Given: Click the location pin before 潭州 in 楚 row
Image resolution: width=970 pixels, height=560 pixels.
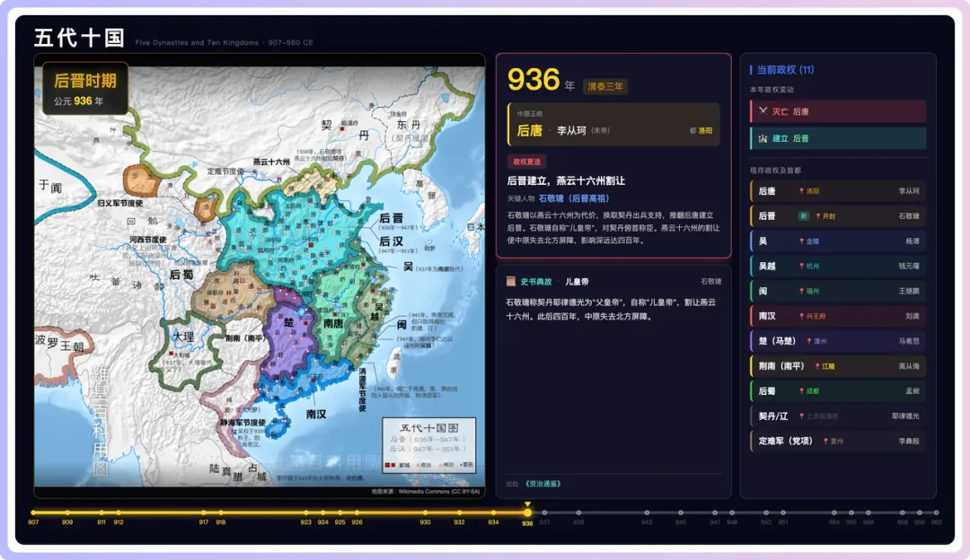Looking at the screenshot, I should pyautogui.click(x=809, y=341).
